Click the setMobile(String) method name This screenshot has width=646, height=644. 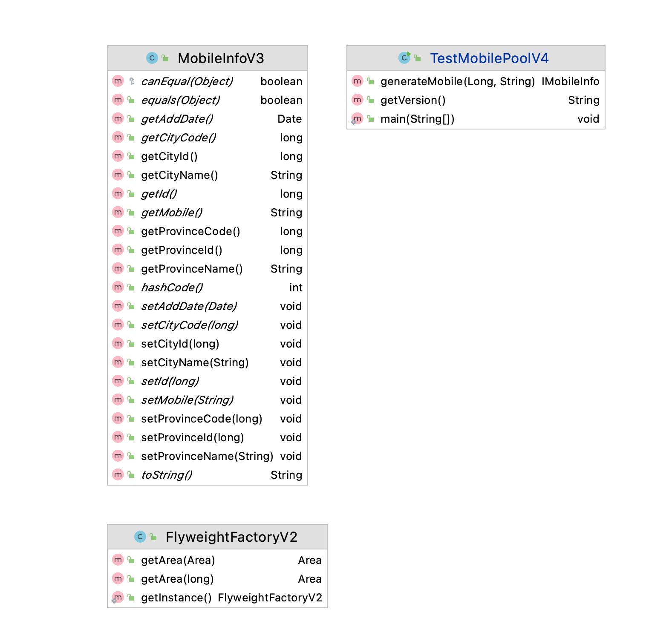pos(187,400)
